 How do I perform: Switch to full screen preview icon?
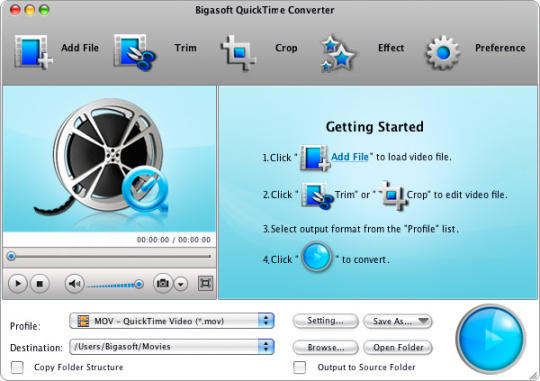click(205, 284)
